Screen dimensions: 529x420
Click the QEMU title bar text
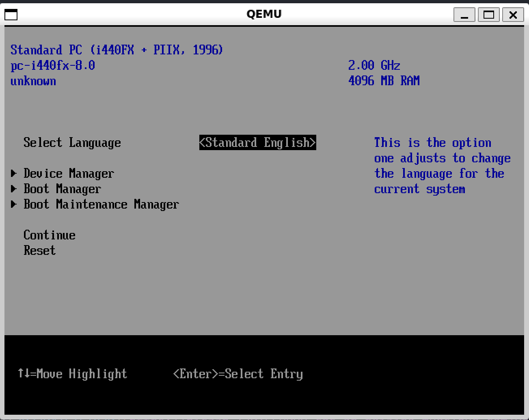264,14
